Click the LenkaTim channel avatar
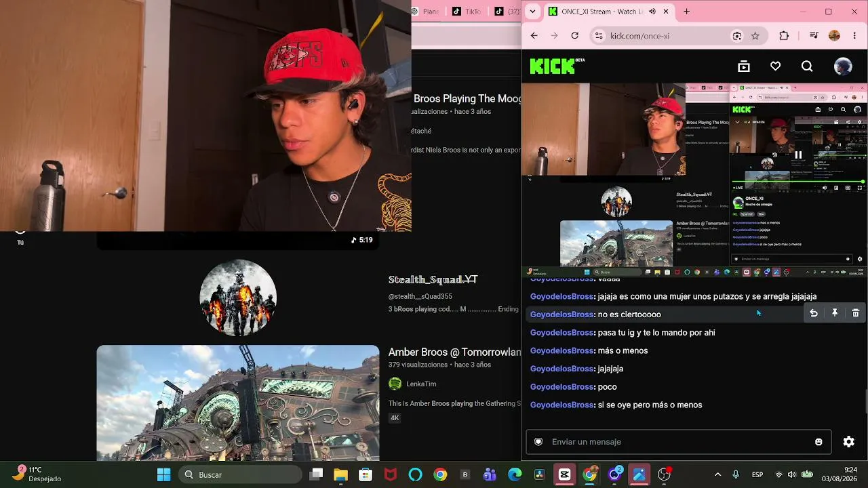Viewport: 868px width, 488px height. point(395,384)
